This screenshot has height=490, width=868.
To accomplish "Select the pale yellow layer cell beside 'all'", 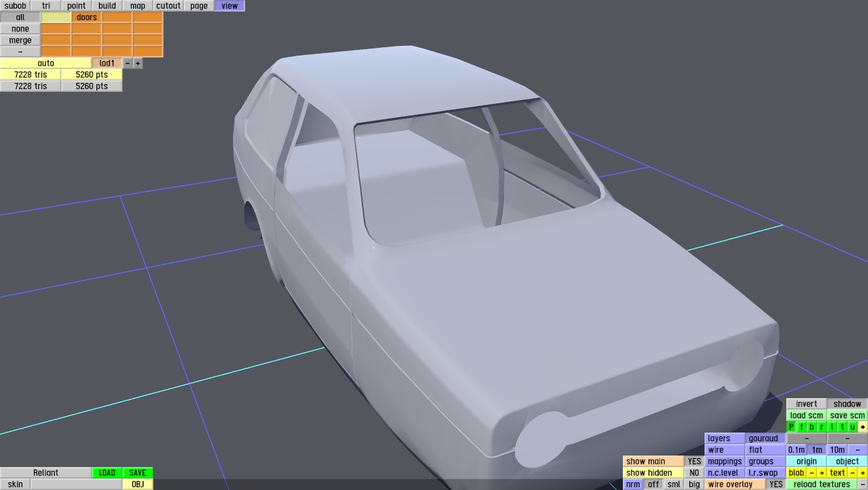I will [56, 17].
